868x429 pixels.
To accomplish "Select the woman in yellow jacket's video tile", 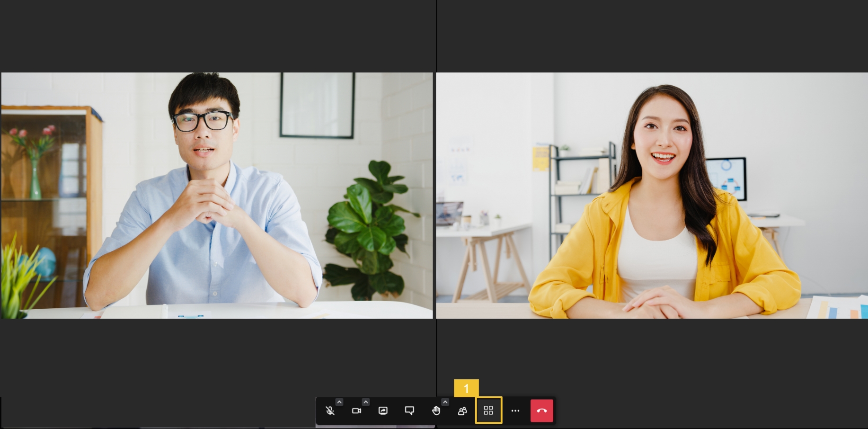I will pos(652,195).
